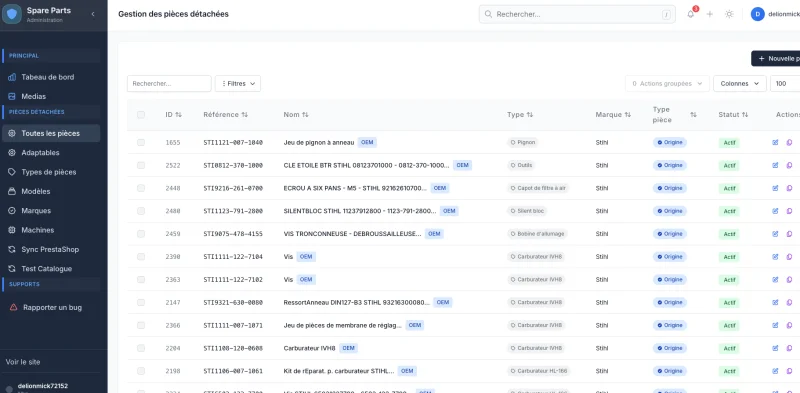Check the row 1655 checkbox
The image size is (800, 393).
[x=141, y=142]
